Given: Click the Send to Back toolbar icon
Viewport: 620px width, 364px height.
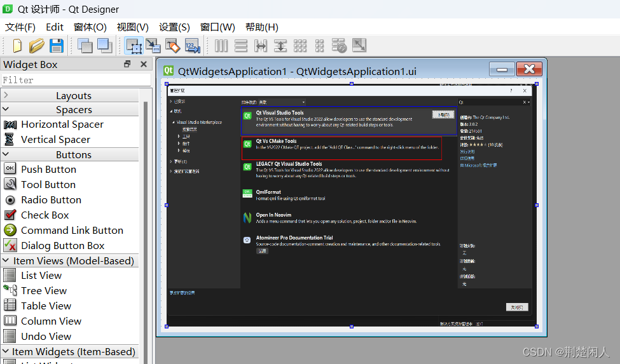Looking at the screenshot, I should click(x=85, y=46).
